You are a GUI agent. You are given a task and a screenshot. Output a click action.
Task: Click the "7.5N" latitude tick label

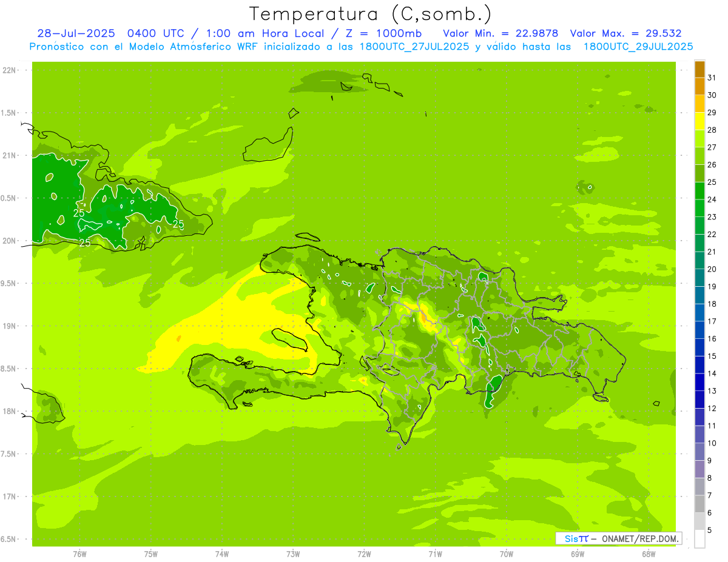tap(8, 454)
